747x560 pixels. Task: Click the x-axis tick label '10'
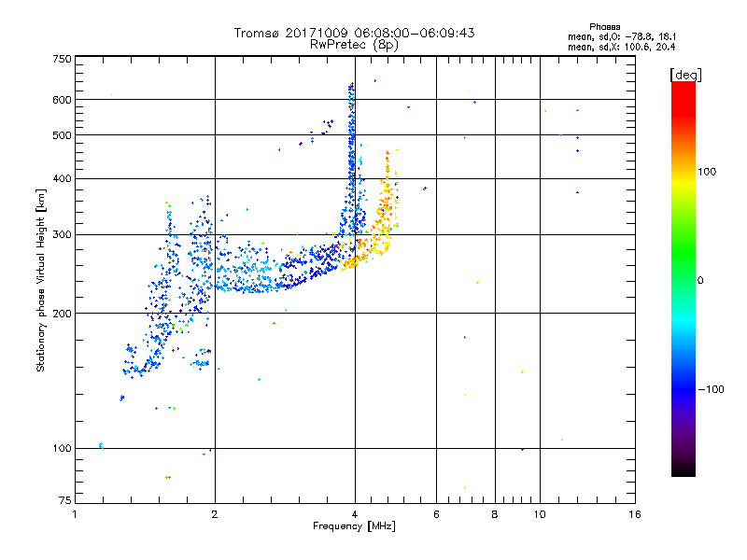click(x=540, y=514)
